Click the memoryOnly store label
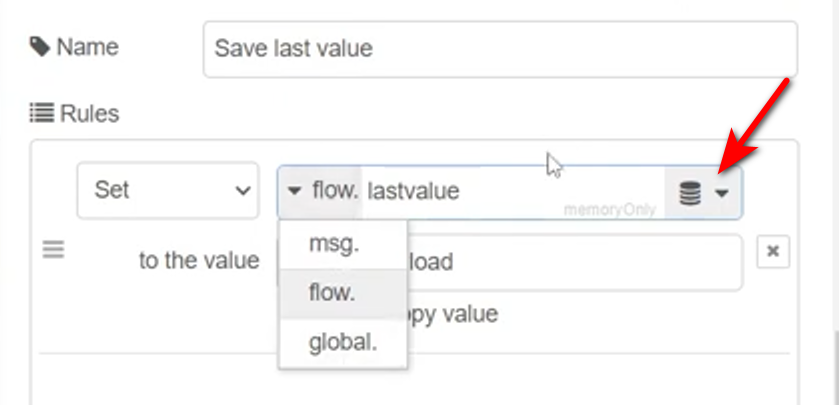The width and height of the screenshot is (839, 405). pyautogui.click(x=609, y=211)
